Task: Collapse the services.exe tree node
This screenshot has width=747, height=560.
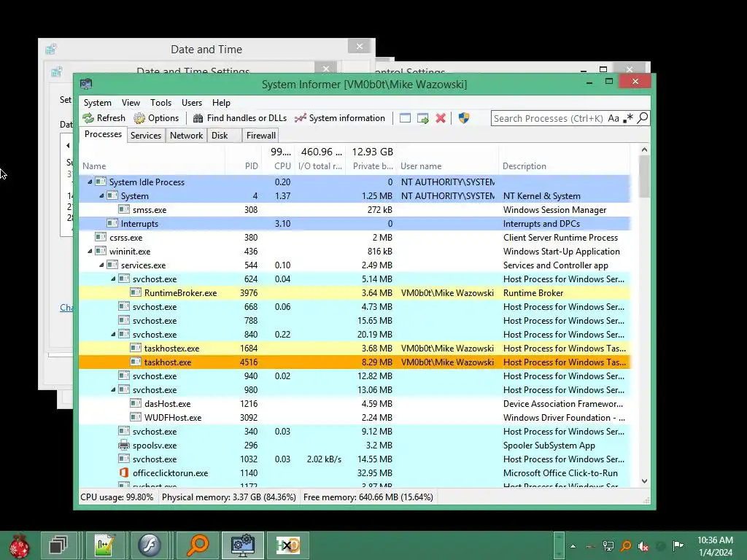Action: point(101,265)
